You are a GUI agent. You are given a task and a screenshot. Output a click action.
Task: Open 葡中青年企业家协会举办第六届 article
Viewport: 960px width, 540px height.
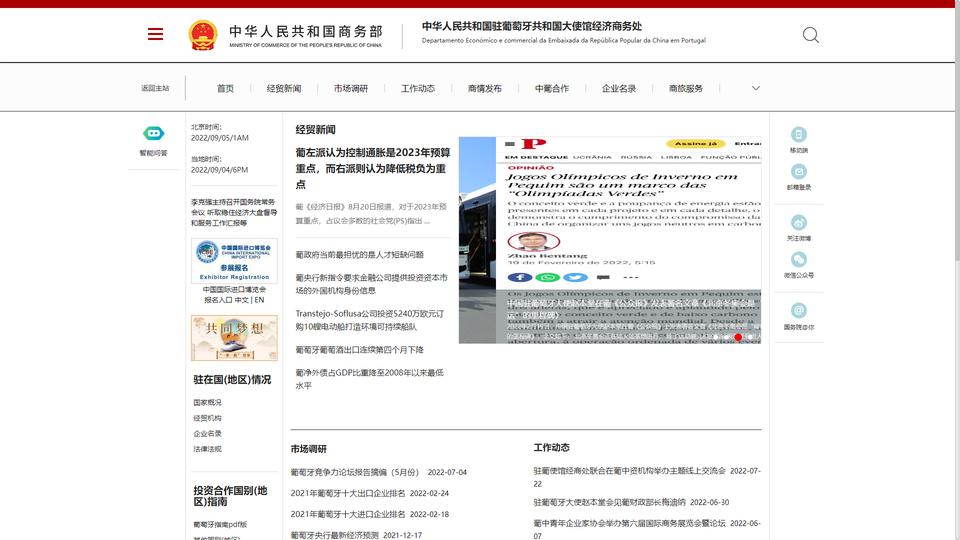(629, 523)
